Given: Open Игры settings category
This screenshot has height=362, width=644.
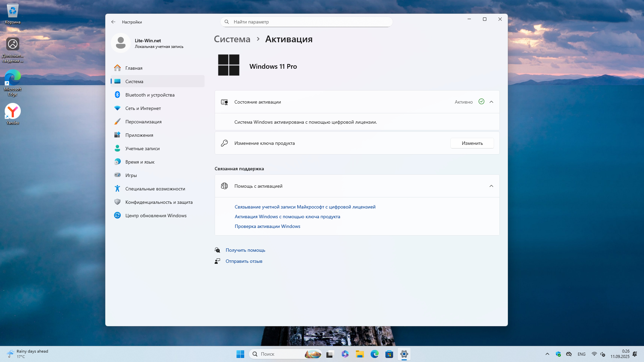Looking at the screenshot, I should [131, 175].
